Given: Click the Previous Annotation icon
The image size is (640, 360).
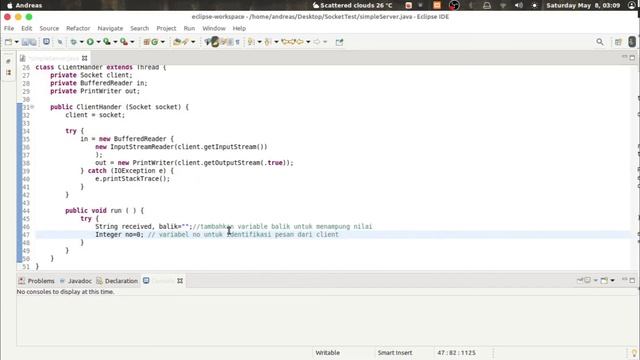Looking at the screenshot, I should pos(268,42).
